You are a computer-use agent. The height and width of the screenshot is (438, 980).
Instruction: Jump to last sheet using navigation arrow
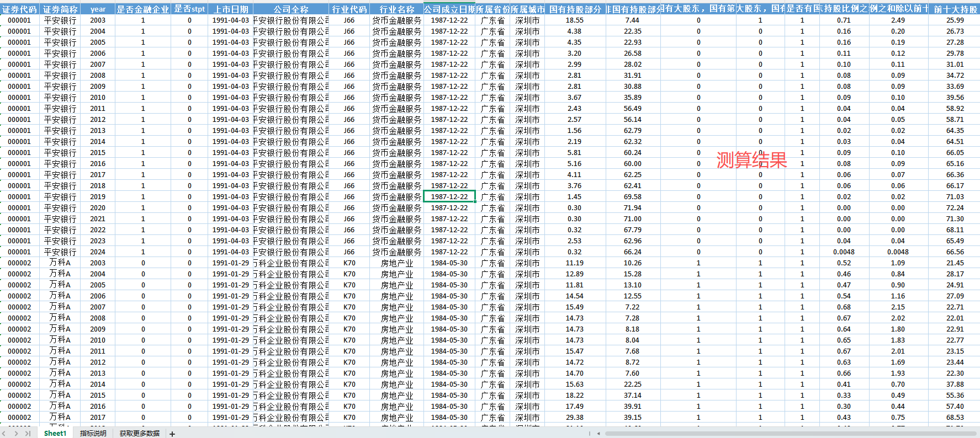(x=28, y=434)
